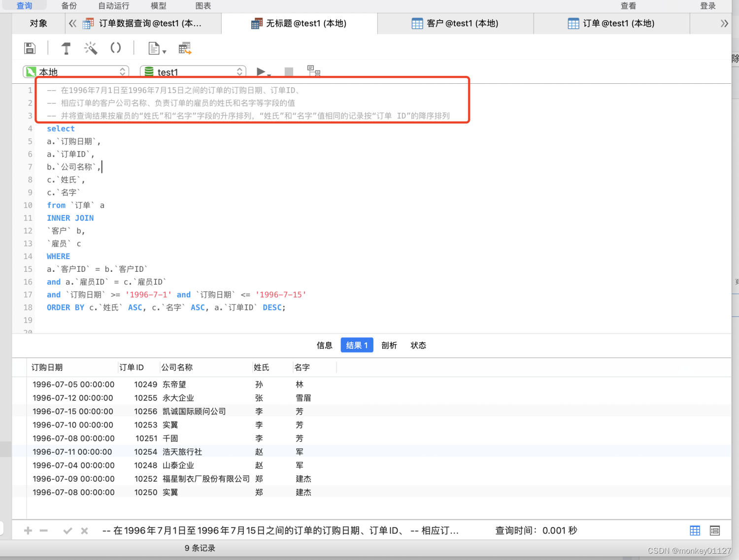The height and width of the screenshot is (560, 739).
Task: Open the Query Builder tool icon
Action: tap(66, 48)
